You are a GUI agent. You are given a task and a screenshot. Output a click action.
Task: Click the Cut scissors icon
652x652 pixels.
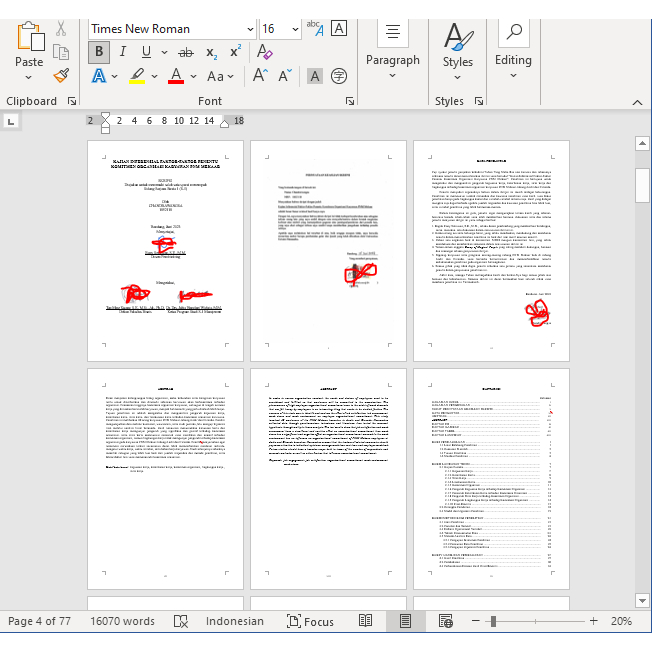(x=61, y=28)
